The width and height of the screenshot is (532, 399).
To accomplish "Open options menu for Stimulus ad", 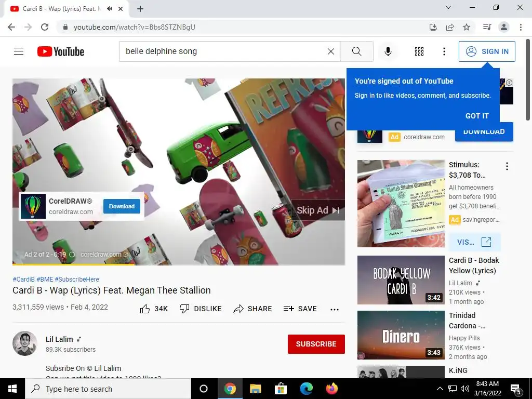I will point(507,166).
